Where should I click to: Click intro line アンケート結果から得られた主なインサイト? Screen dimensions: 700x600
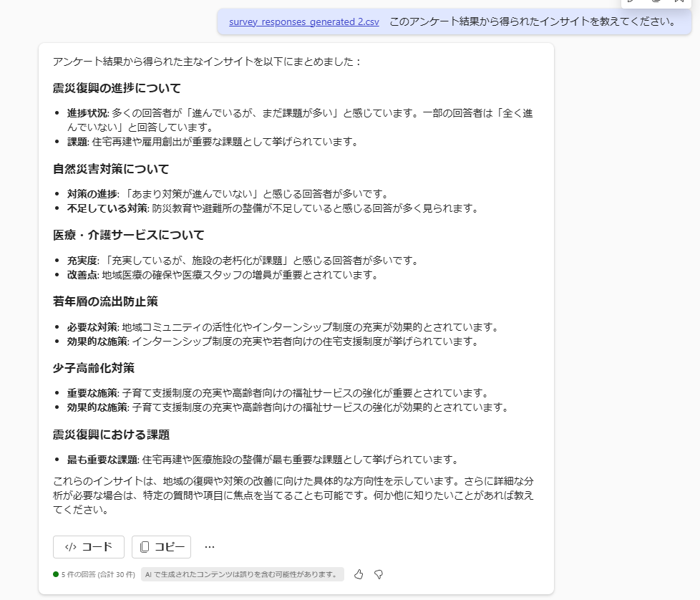pyautogui.click(x=207, y=61)
